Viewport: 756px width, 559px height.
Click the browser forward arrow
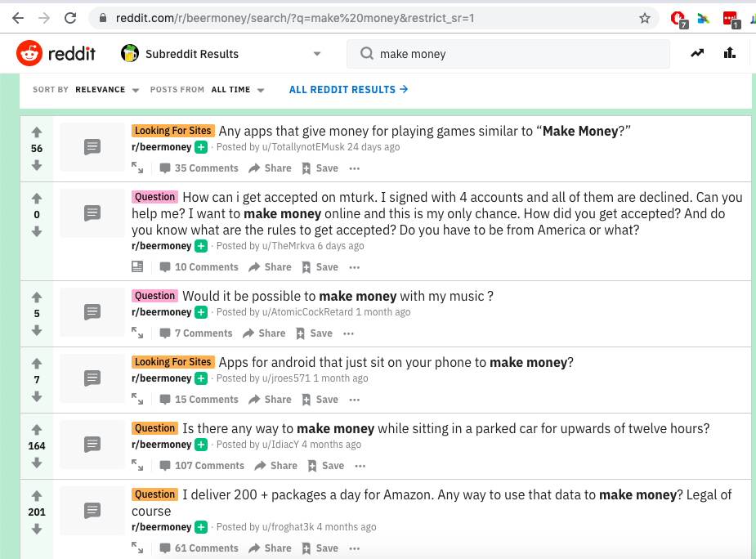tap(44, 18)
